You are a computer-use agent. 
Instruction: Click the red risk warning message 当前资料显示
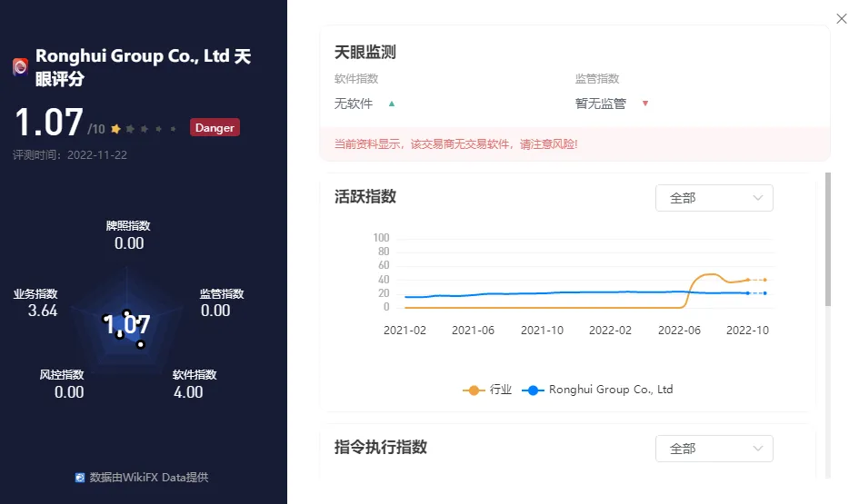coord(456,144)
